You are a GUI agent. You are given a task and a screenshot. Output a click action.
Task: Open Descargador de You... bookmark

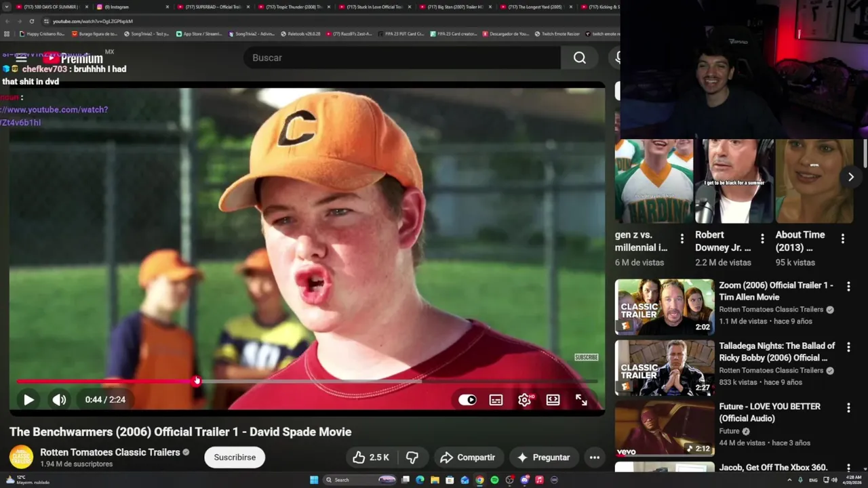[x=506, y=34]
